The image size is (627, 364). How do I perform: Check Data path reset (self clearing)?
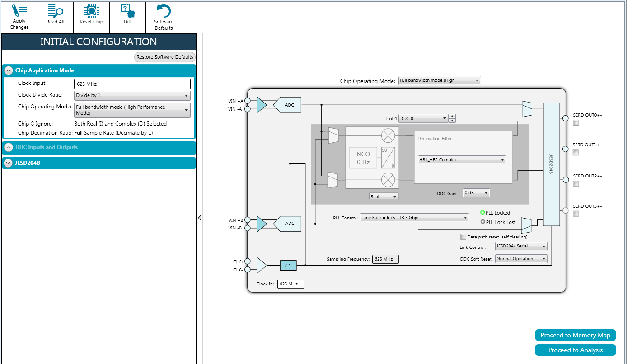tap(463, 237)
